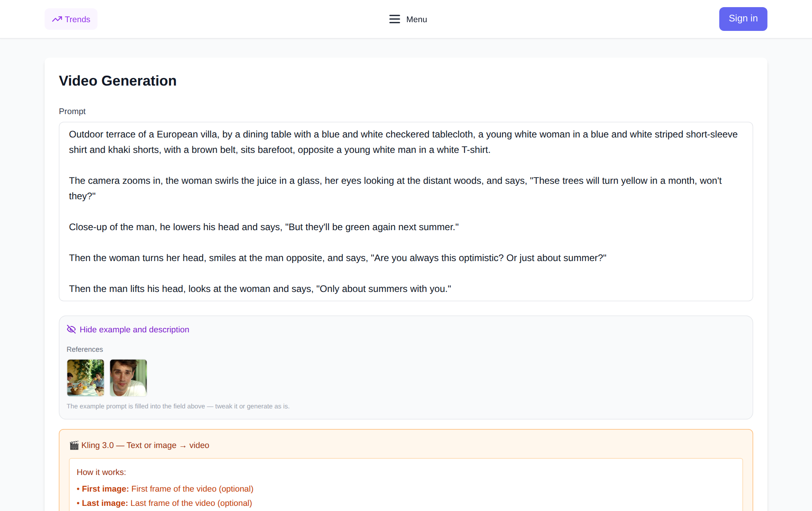812x511 pixels.
Task: Click the Menu label in header
Action: [417, 19]
